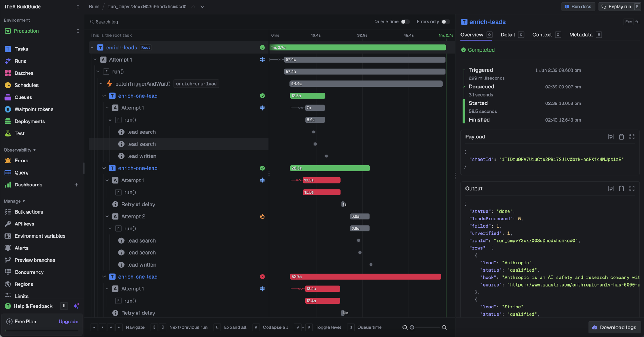Click the zoom in magnifier icon
644x337 pixels.
coord(444,327)
